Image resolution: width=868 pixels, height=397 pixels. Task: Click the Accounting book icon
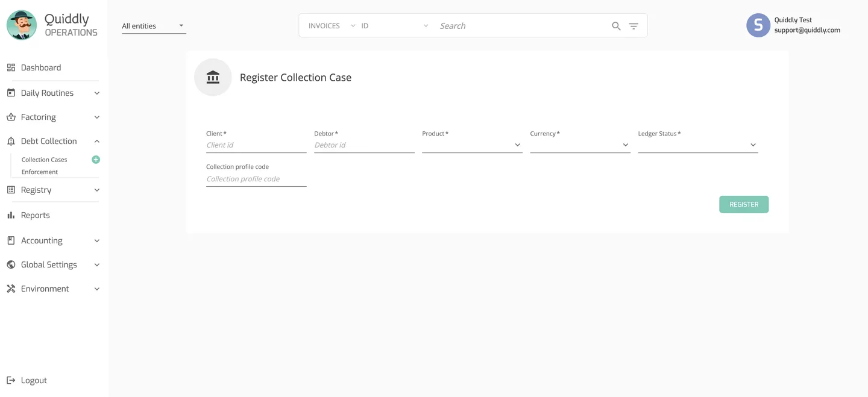click(x=11, y=240)
